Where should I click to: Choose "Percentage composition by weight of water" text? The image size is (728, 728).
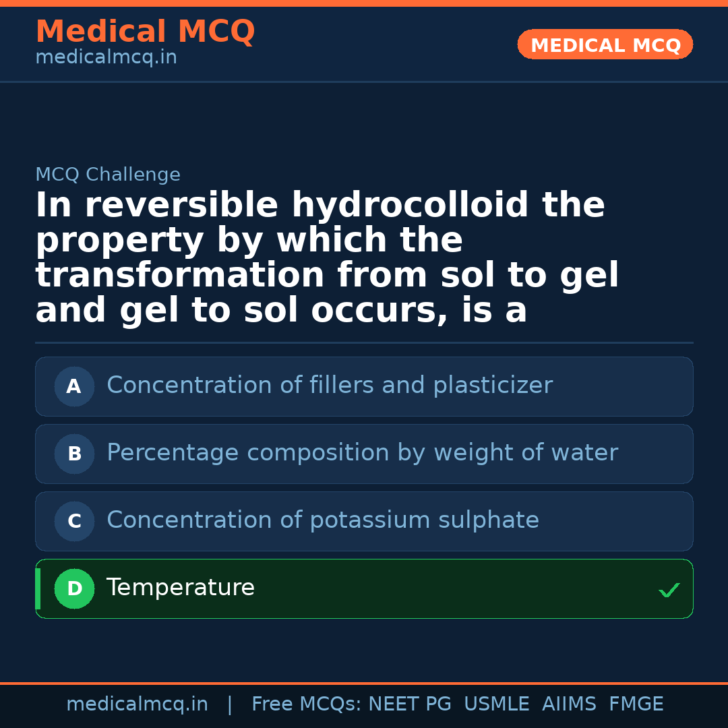[362, 453]
